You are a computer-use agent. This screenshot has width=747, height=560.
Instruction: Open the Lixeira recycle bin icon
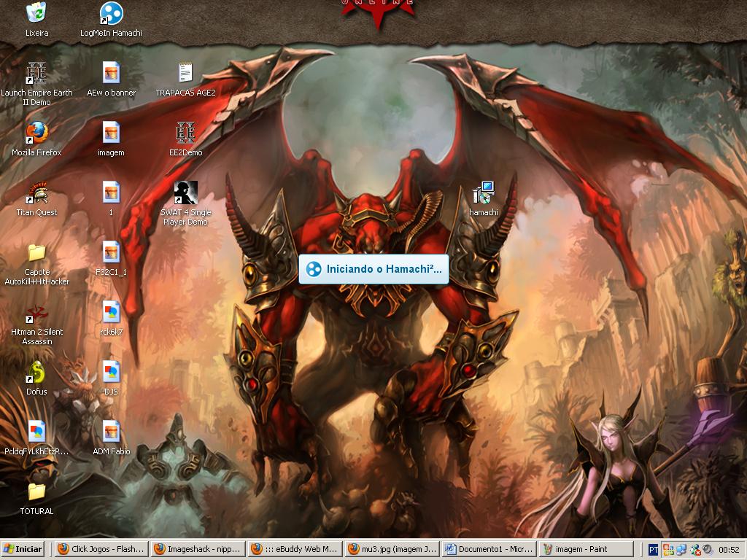[36, 13]
